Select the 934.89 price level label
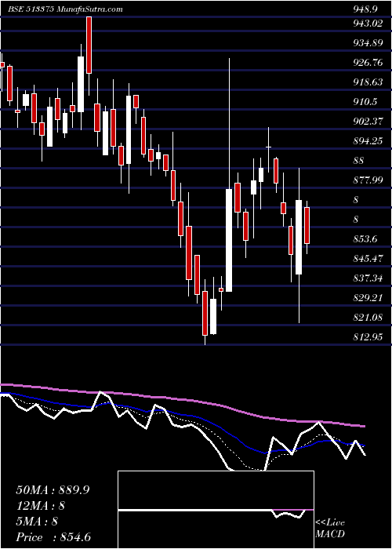 pyautogui.click(x=368, y=43)
